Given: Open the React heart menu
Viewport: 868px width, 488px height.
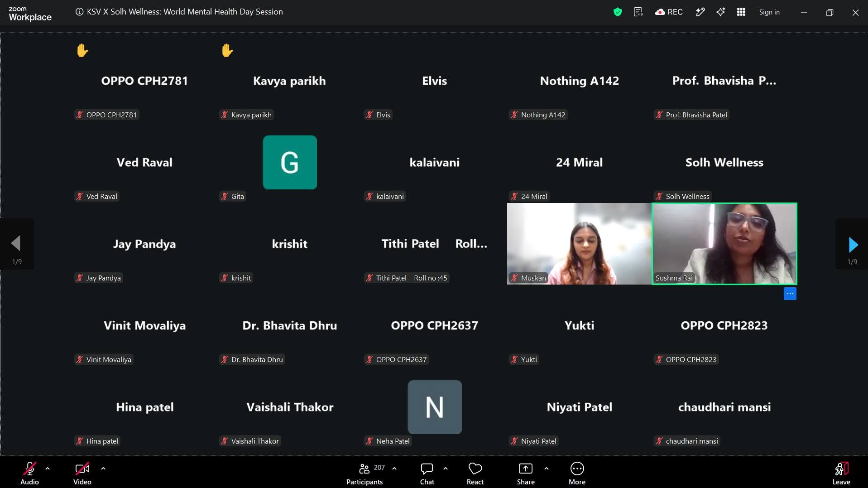Looking at the screenshot, I should (x=475, y=473).
